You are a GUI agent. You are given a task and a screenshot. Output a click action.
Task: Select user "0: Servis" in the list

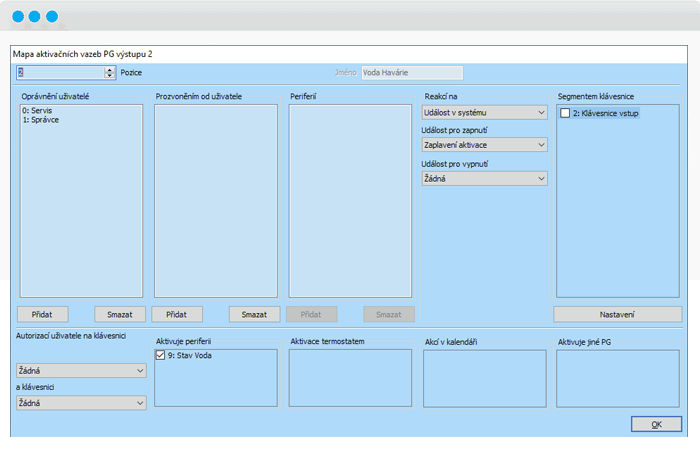tap(37, 111)
